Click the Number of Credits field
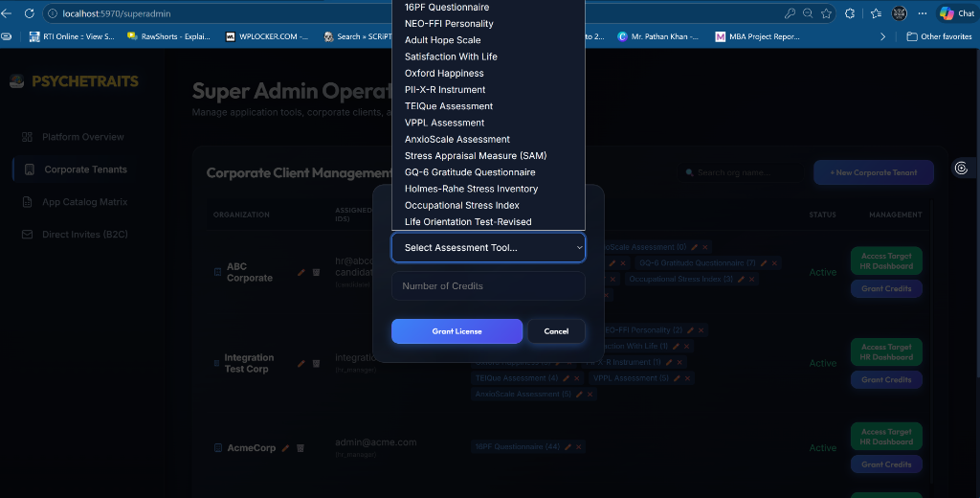 coord(488,286)
